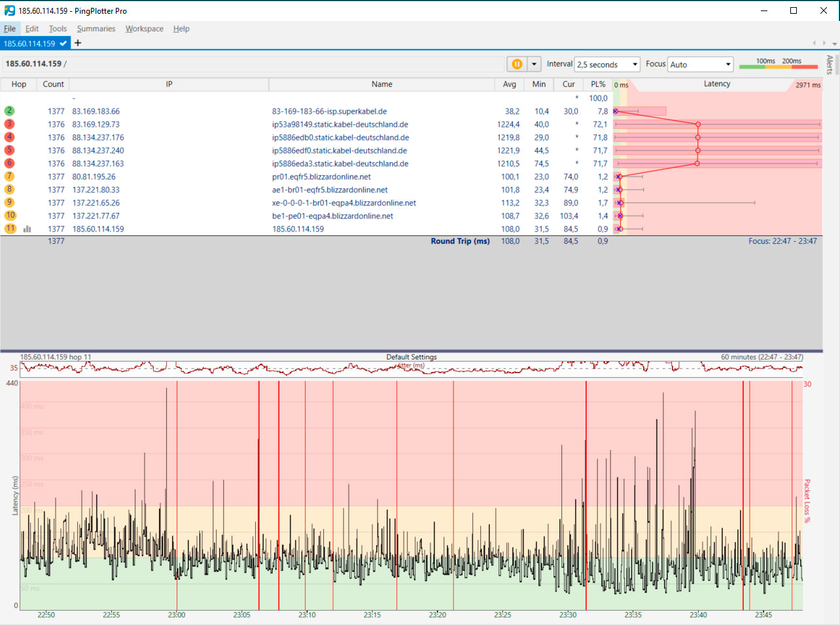Viewport: 840px width, 625px height.
Task: Click the PL% column header
Action: click(598, 84)
